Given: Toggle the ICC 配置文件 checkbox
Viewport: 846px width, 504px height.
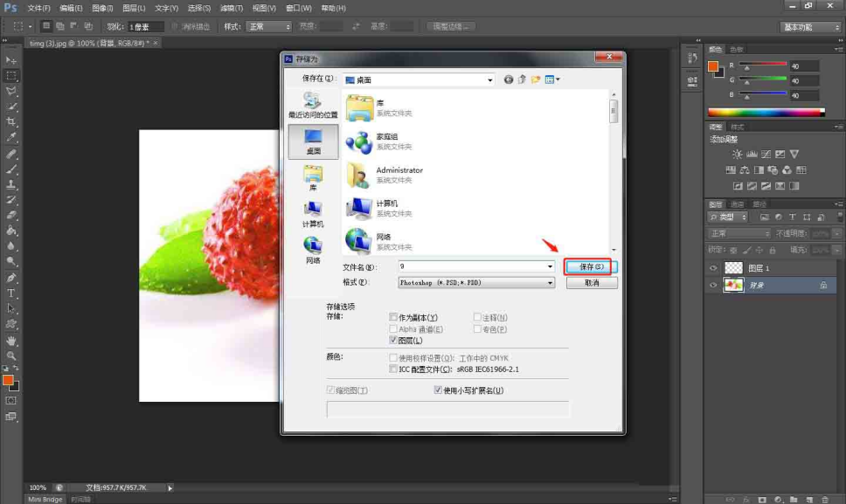Looking at the screenshot, I should coord(393,369).
